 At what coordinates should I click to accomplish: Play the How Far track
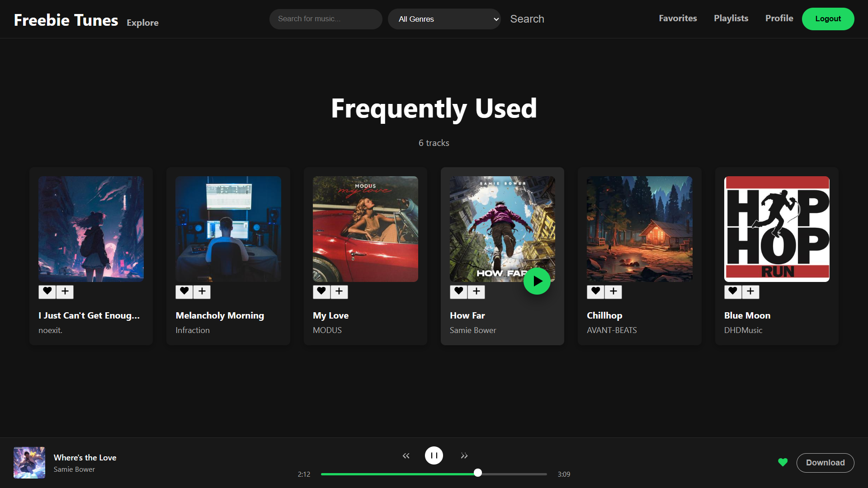pyautogui.click(x=537, y=281)
